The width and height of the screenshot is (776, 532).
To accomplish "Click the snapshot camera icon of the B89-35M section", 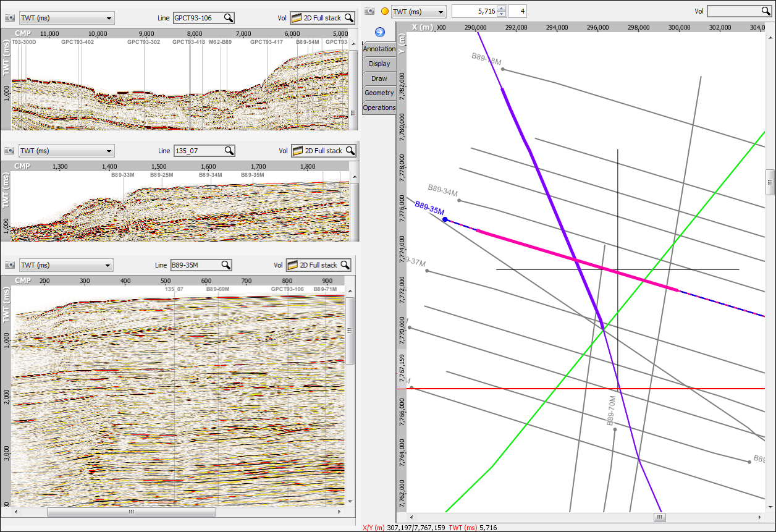I will point(9,265).
